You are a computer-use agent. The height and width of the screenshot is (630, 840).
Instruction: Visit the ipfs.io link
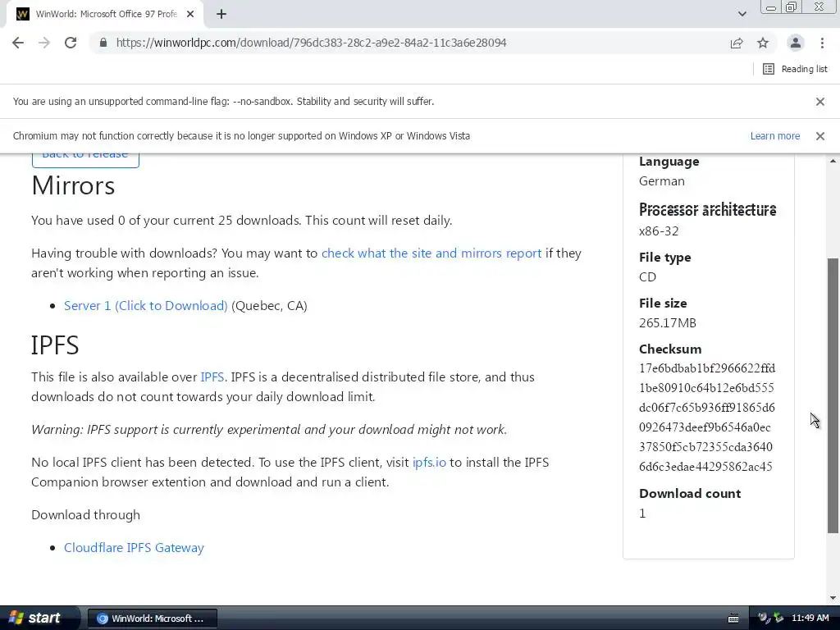429,462
